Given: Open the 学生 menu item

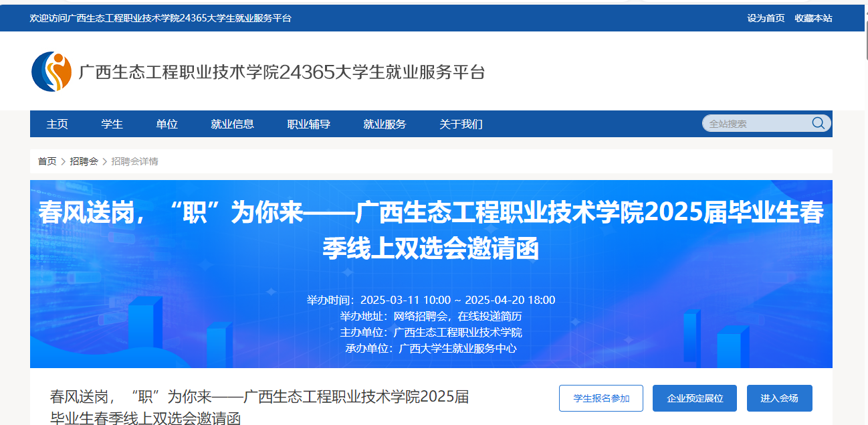Looking at the screenshot, I should [112, 124].
